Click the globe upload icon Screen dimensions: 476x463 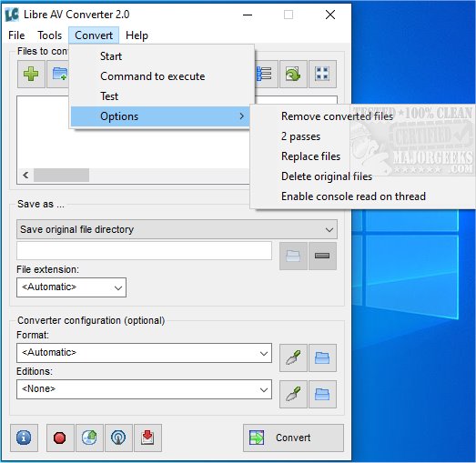(x=89, y=438)
